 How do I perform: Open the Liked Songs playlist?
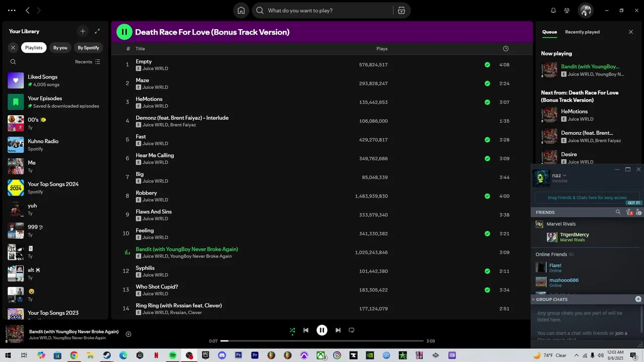tap(55, 80)
